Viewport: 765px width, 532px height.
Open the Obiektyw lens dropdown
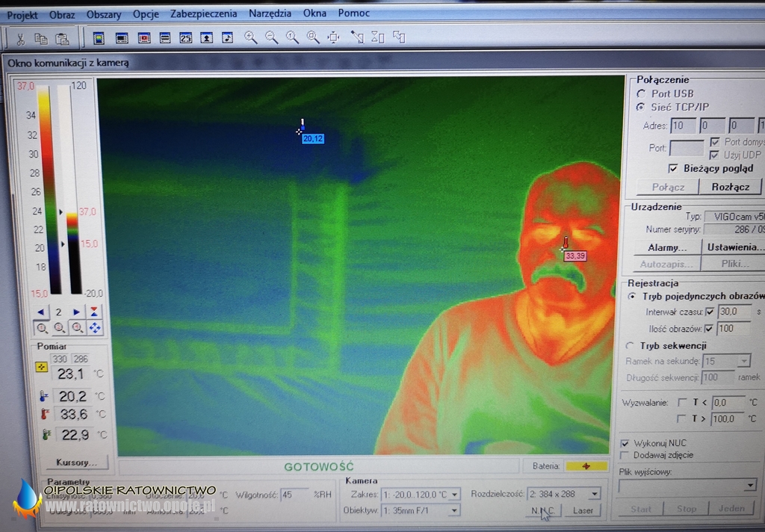453,511
